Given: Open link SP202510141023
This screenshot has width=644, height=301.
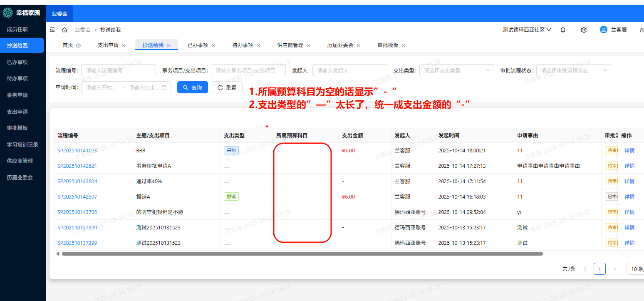Looking at the screenshot, I should tap(77, 150).
